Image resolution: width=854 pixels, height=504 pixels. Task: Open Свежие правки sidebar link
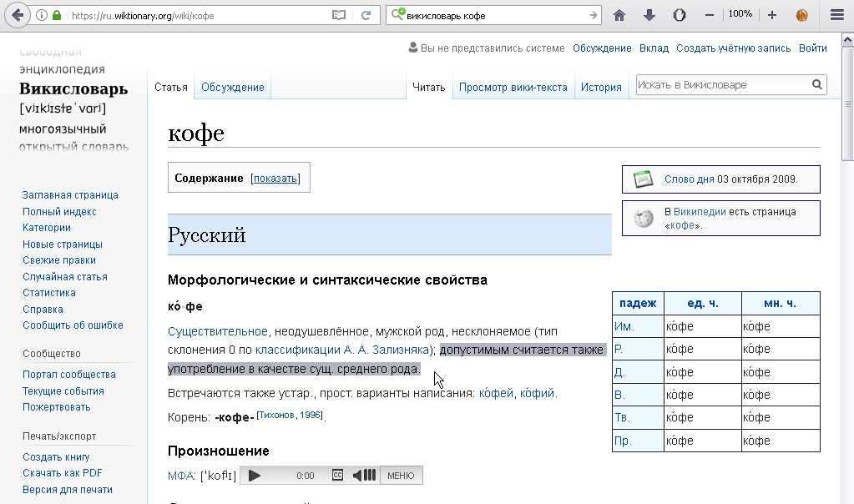point(58,260)
